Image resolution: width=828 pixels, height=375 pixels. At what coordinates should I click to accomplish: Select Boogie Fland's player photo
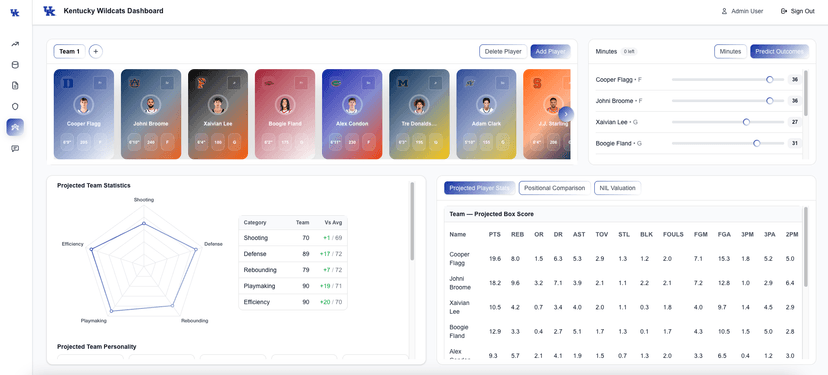point(285,105)
